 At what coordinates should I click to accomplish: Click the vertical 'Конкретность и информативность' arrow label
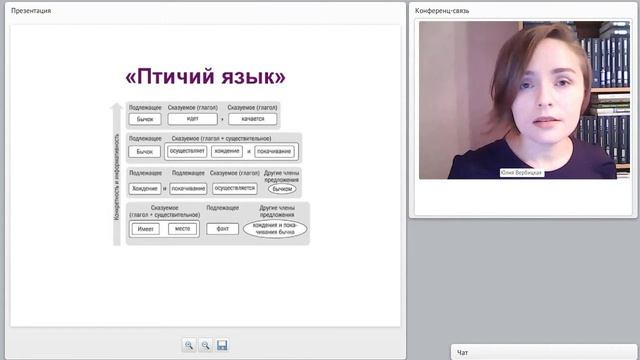117,177
